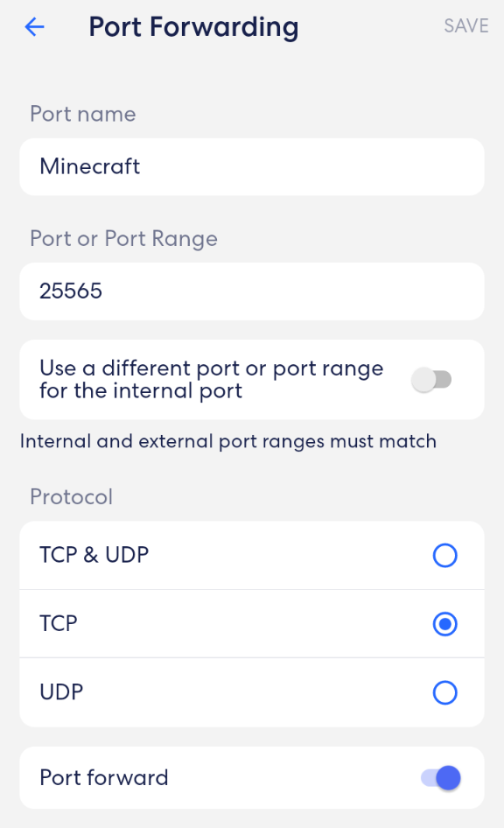This screenshot has width=504, height=828.
Task: Click the Protocol section label
Action: pyautogui.click(x=71, y=496)
